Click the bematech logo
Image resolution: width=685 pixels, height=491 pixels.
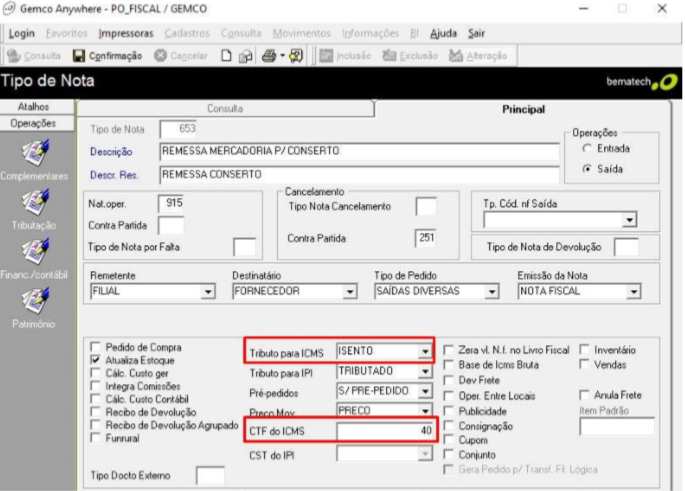[642, 82]
